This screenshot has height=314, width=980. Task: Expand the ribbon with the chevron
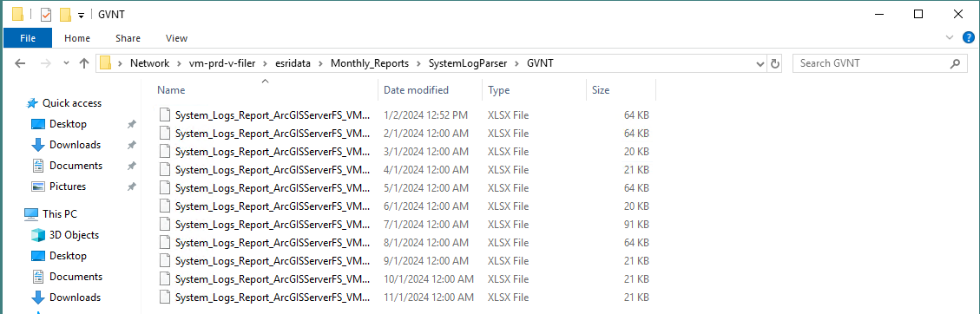pos(950,38)
